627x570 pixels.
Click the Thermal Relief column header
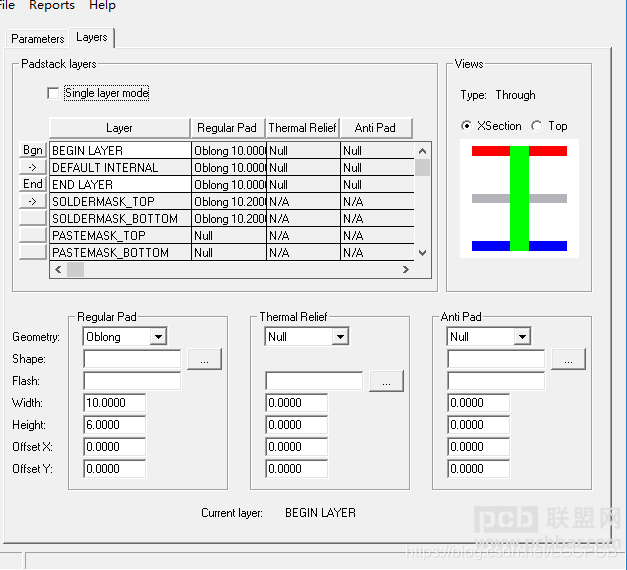(x=303, y=128)
